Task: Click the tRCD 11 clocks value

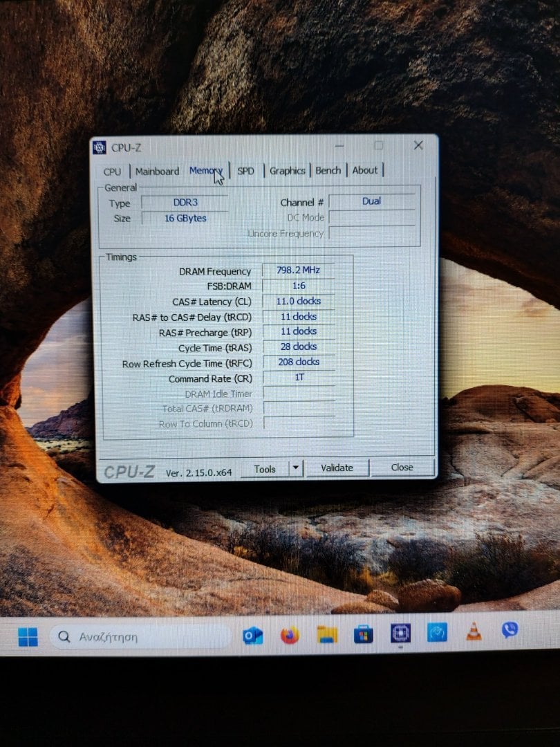Action: pos(299,316)
